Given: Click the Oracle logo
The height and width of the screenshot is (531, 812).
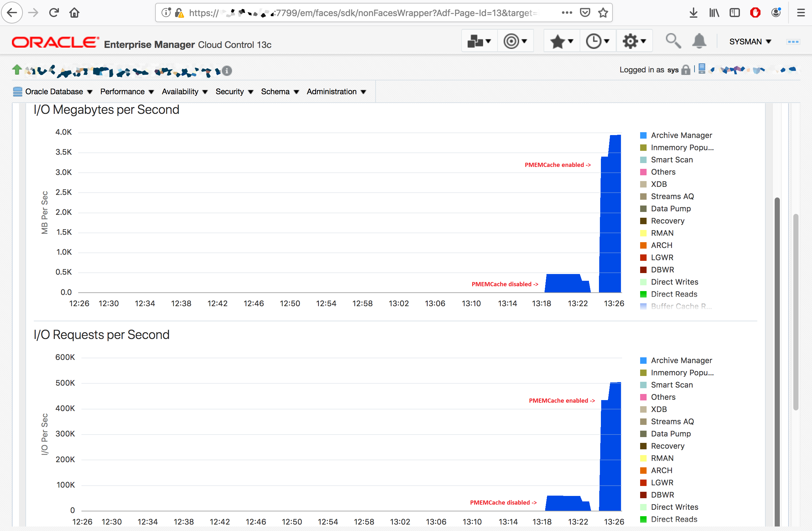Looking at the screenshot, I should coord(55,42).
